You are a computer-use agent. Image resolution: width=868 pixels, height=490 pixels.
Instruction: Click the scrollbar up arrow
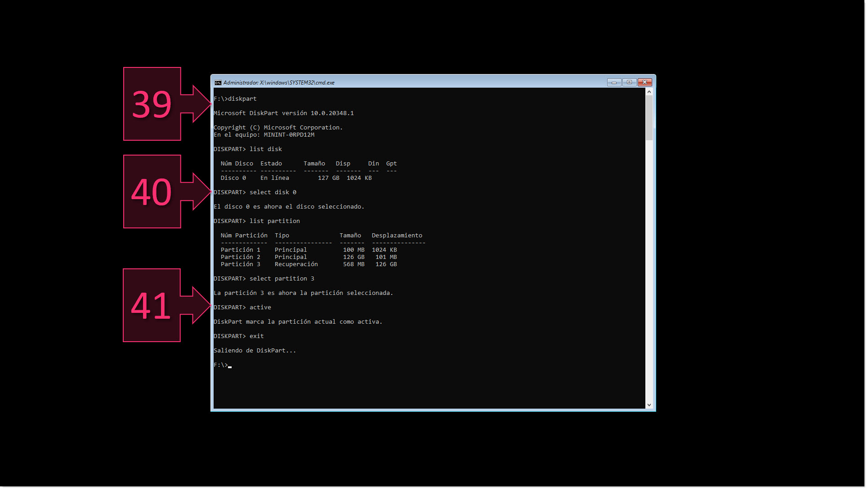pyautogui.click(x=649, y=91)
